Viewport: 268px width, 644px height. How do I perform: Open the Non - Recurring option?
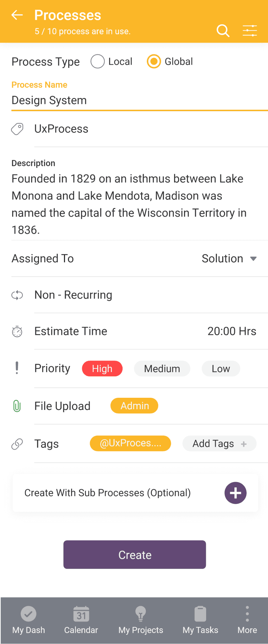(73, 295)
